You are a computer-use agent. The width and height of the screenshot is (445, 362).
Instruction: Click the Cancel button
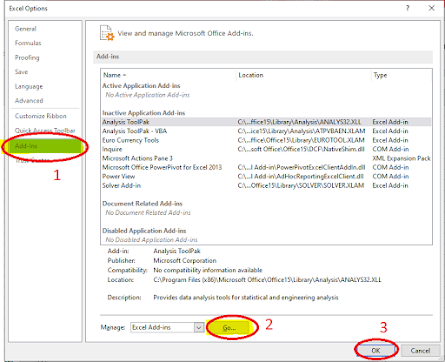point(420,351)
